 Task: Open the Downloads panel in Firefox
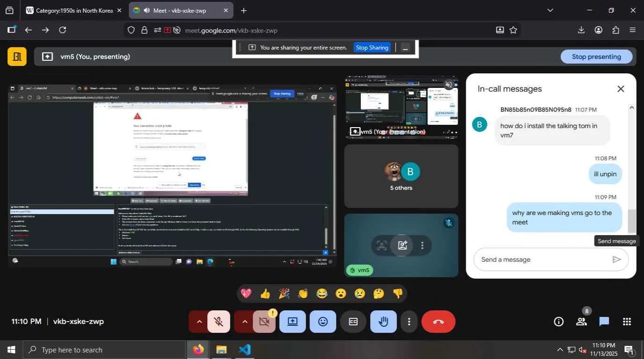click(x=581, y=30)
